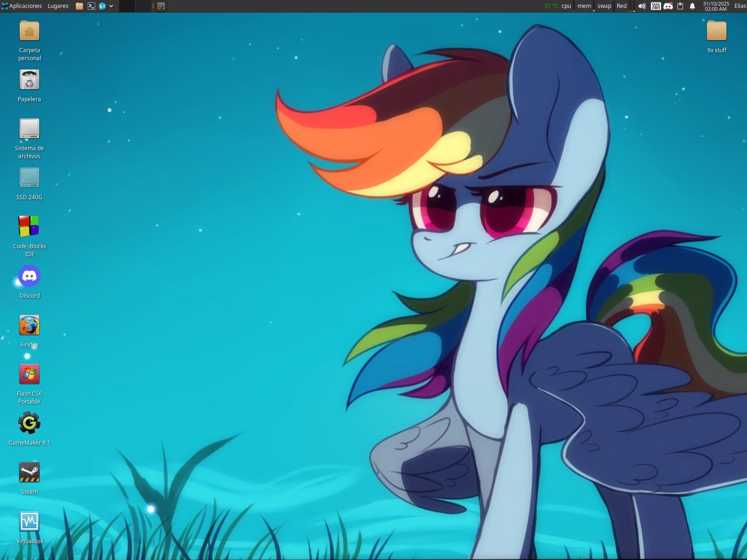Open the notifications bell in panel
Viewport: 747px width, 560px height.
click(692, 6)
